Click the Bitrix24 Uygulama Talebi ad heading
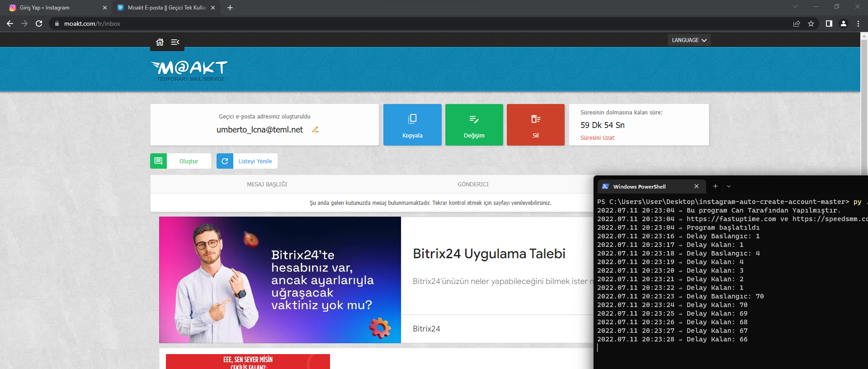The height and width of the screenshot is (369, 868). (489, 254)
